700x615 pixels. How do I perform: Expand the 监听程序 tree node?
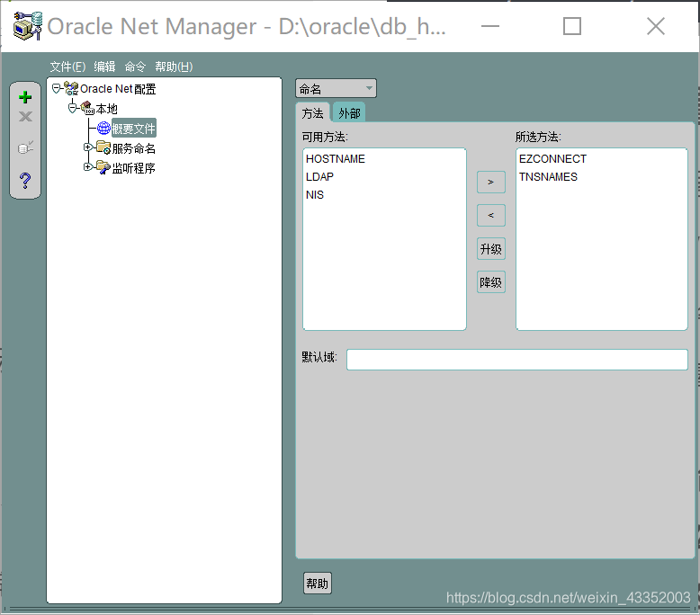[x=88, y=167]
